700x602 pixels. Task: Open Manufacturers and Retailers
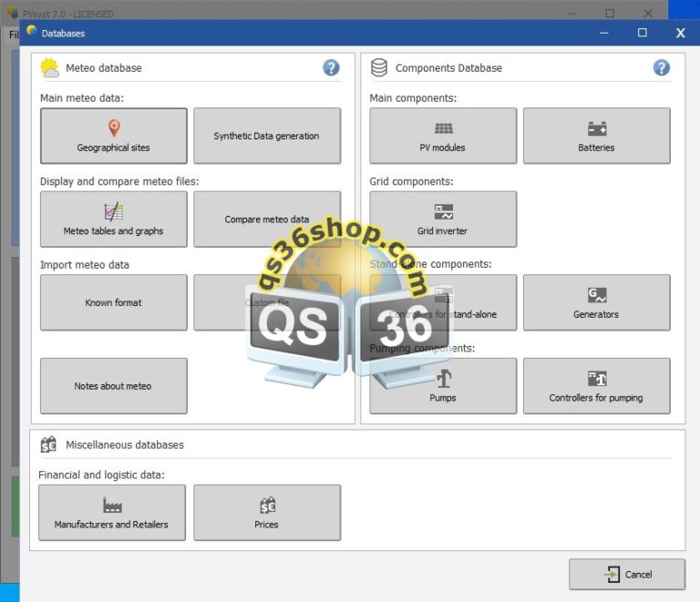[111, 513]
